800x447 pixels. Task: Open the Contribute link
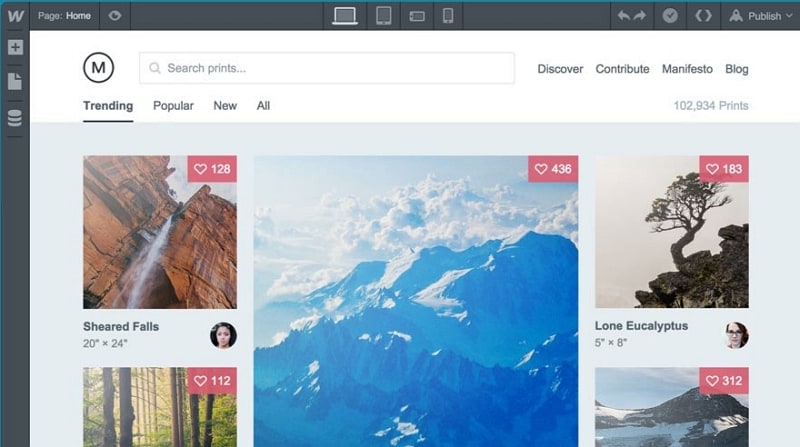[622, 69]
